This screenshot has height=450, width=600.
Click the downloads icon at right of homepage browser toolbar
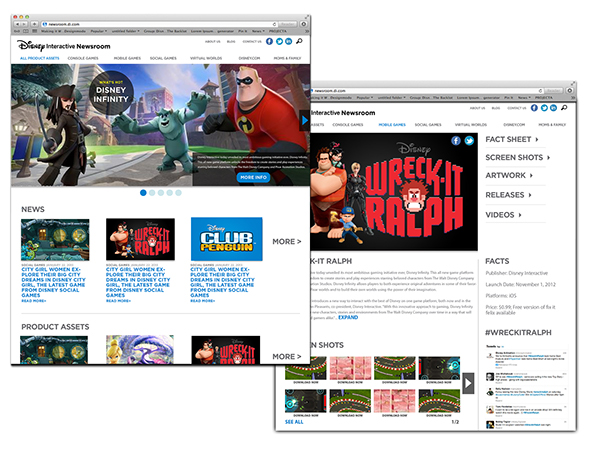tap(303, 24)
